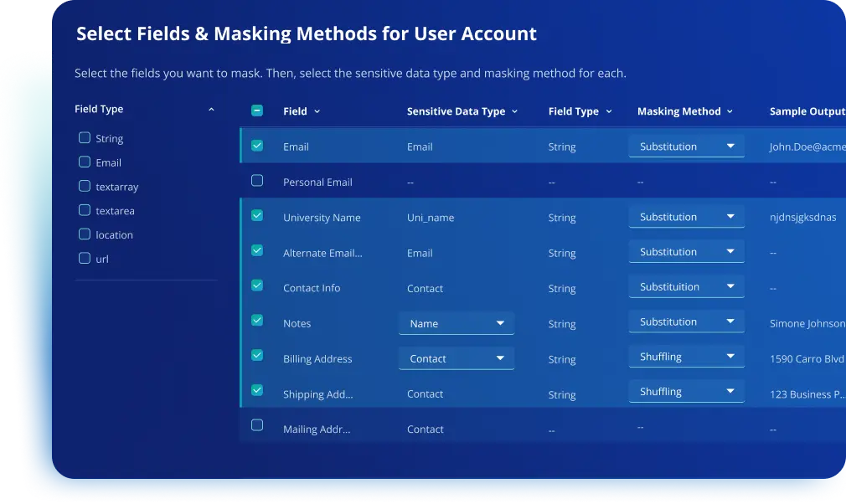The width and height of the screenshot is (846, 504).
Task: Click the Alternate Email... field name
Action: click(322, 253)
